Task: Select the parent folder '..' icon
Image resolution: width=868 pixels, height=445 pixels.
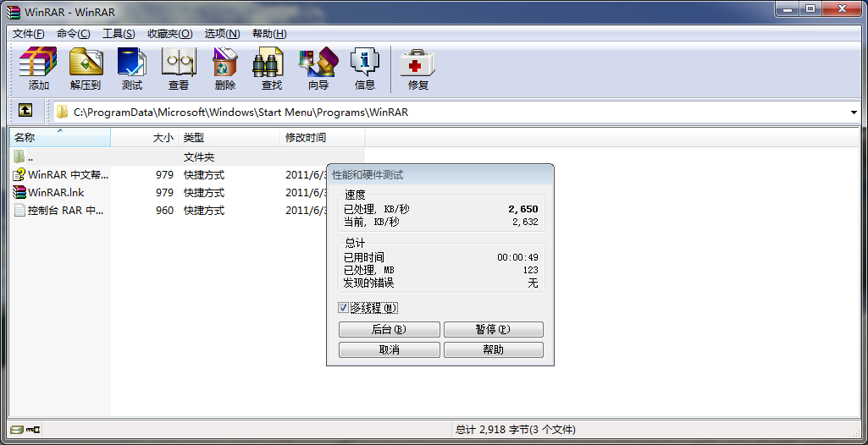Action: coord(19,157)
